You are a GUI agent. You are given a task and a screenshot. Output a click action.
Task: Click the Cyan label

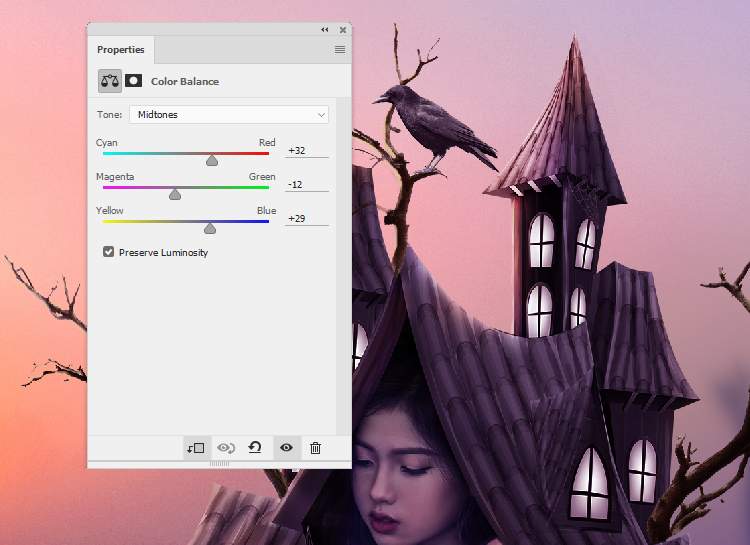(x=107, y=143)
